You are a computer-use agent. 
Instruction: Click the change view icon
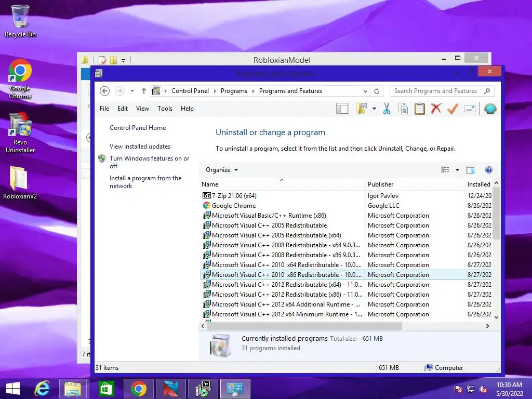click(445, 170)
